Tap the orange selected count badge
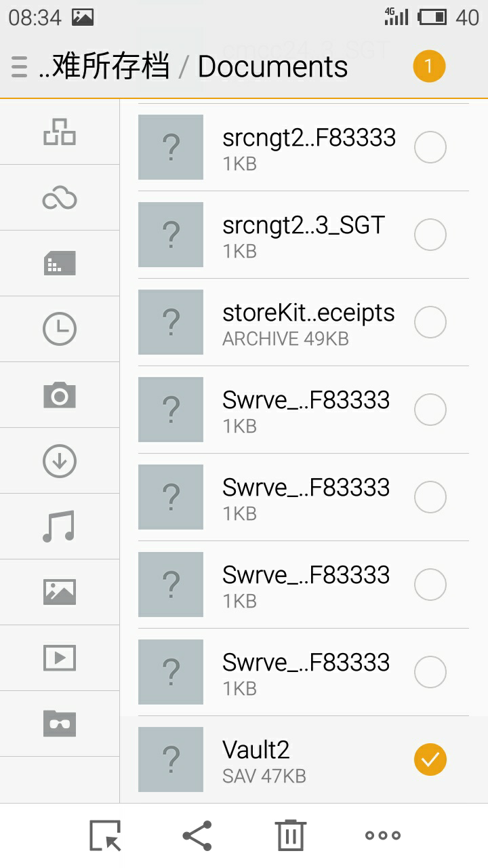Image resolution: width=488 pixels, height=868 pixels. point(429,66)
